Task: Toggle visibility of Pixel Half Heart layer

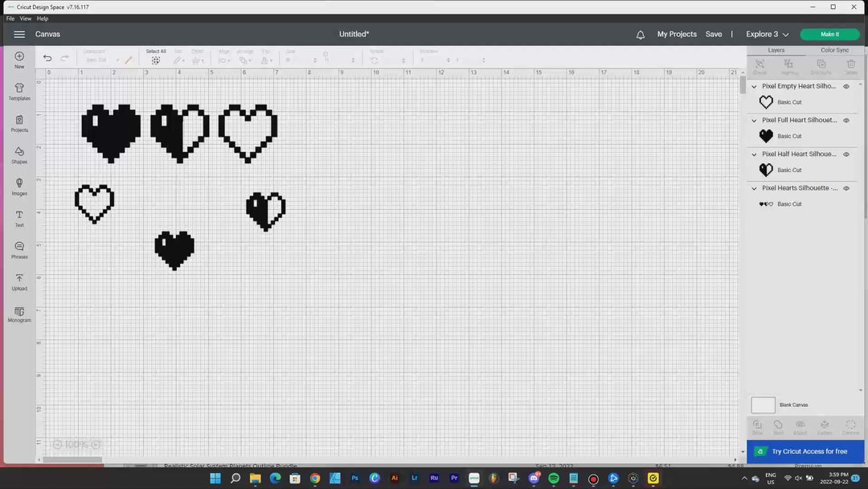Action: [x=845, y=154]
